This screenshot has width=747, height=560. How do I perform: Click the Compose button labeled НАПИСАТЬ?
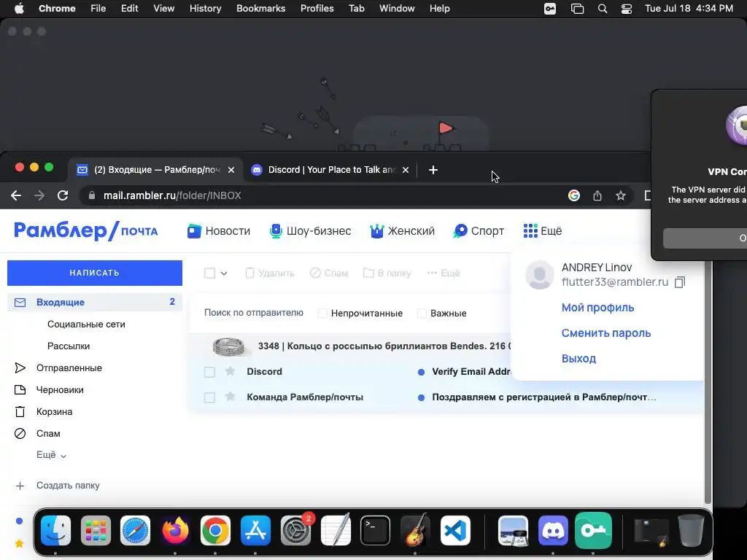[94, 273]
